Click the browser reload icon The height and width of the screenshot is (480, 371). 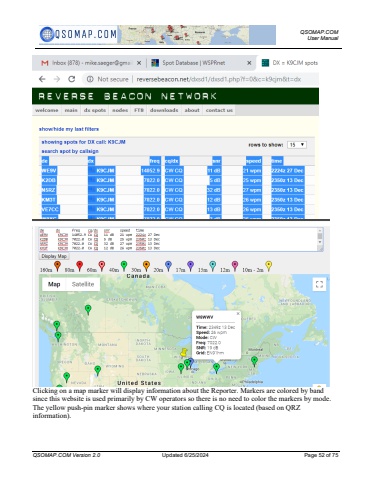pos(71,79)
